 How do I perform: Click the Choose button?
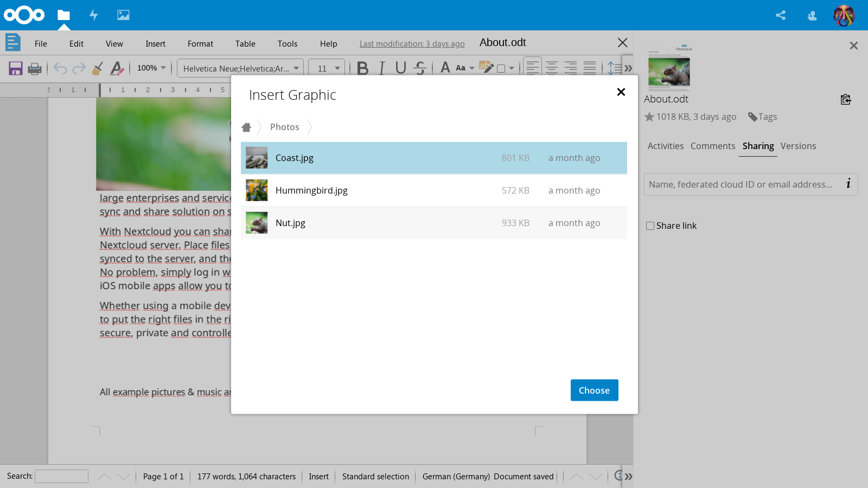595,390
